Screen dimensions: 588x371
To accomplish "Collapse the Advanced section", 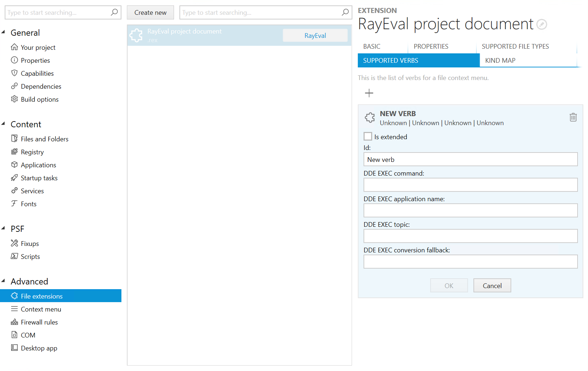I will [x=3, y=281].
